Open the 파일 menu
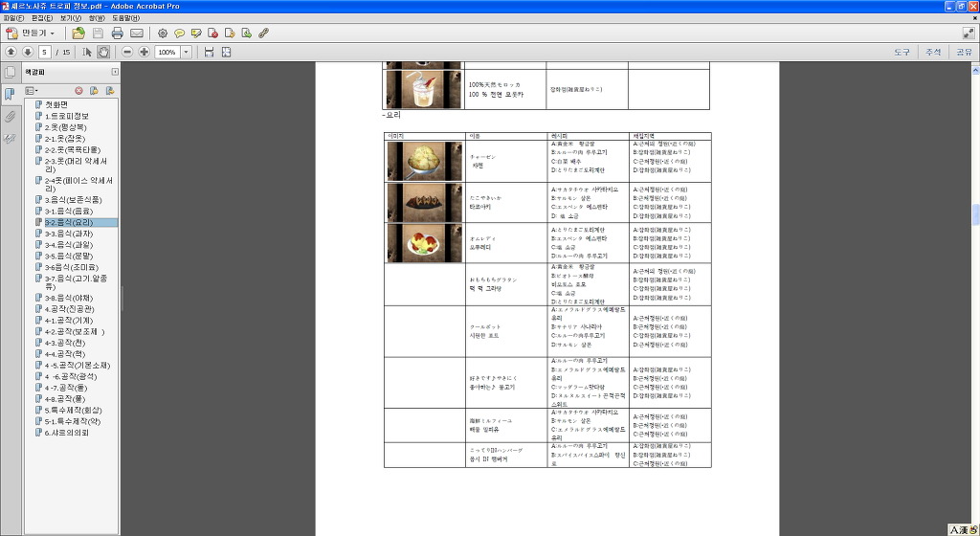 pos(13,18)
